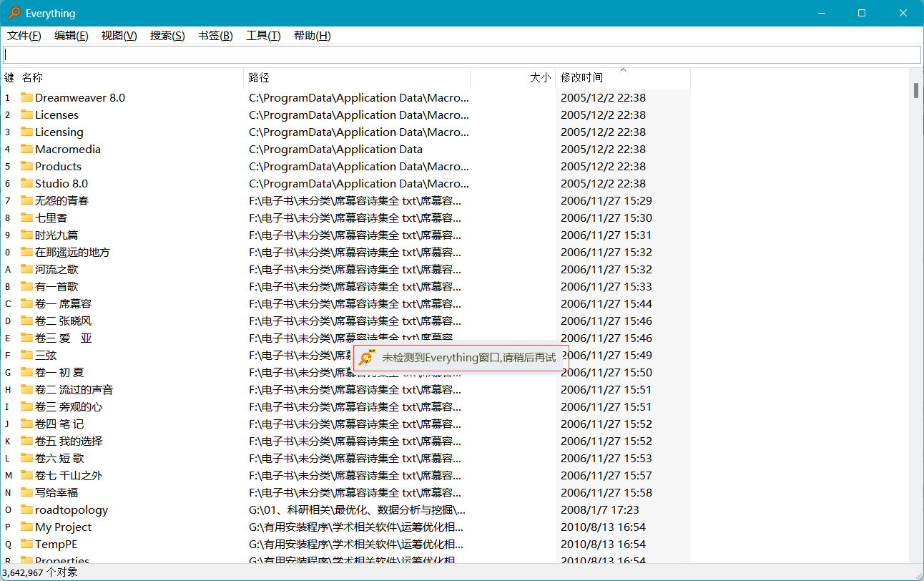The width and height of the screenshot is (924, 581).
Task: Click the Studio 8.0 folder icon
Action: tap(27, 183)
